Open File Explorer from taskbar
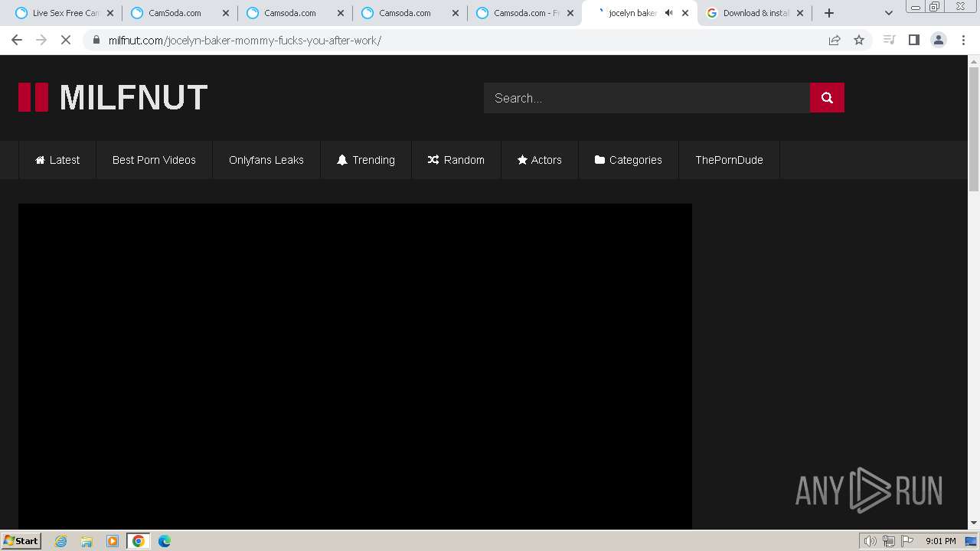This screenshot has height=551, width=980. 87,541
